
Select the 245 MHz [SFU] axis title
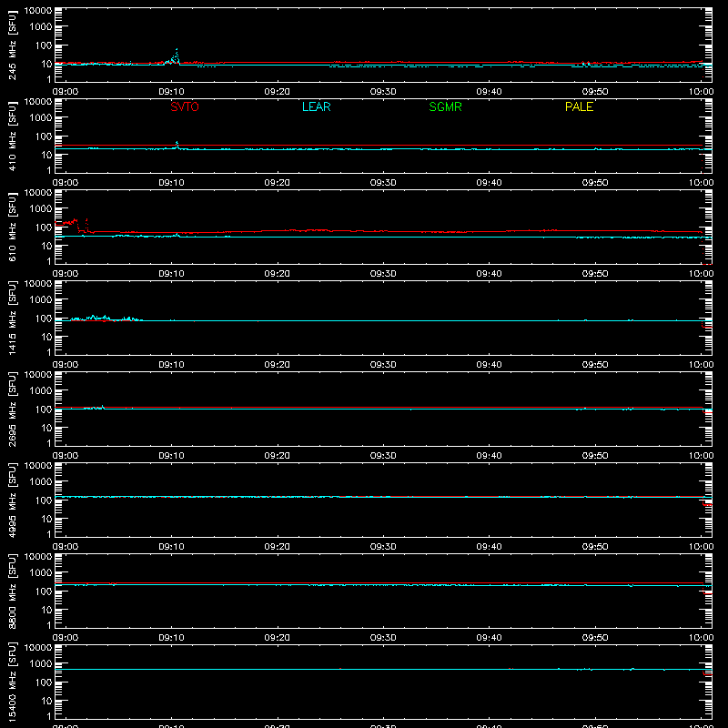12,45
